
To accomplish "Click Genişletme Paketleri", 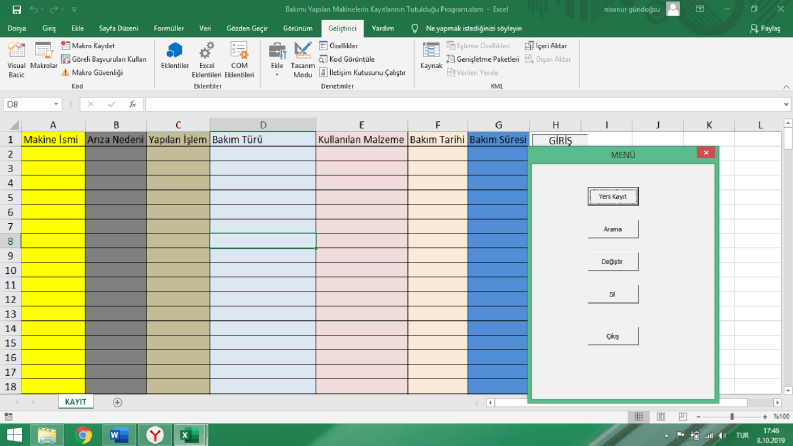I will pyautogui.click(x=482, y=59).
